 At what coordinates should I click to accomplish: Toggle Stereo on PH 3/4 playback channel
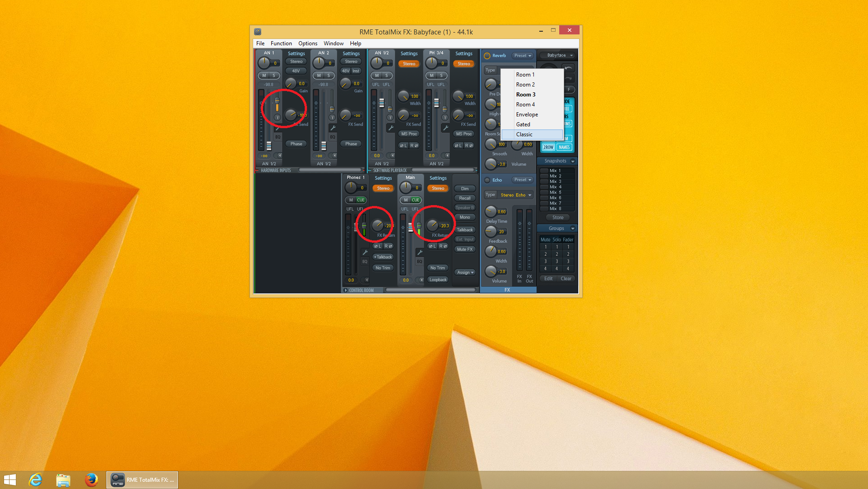pyautogui.click(x=464, y=64)
